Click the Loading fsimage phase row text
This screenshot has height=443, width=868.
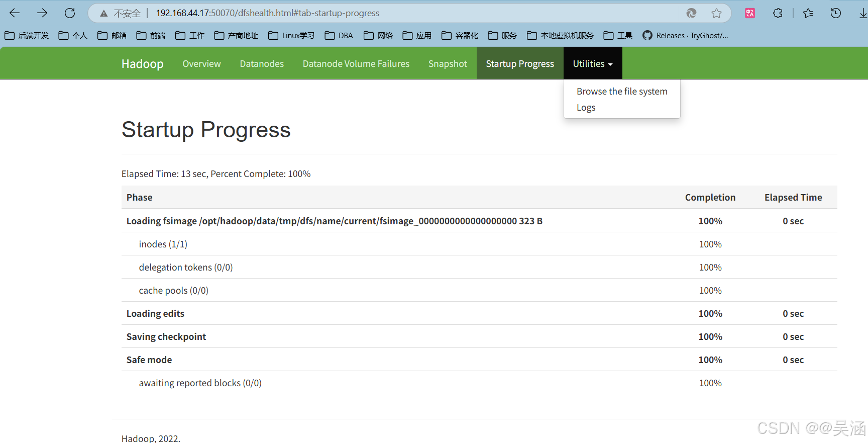(335, 221)
